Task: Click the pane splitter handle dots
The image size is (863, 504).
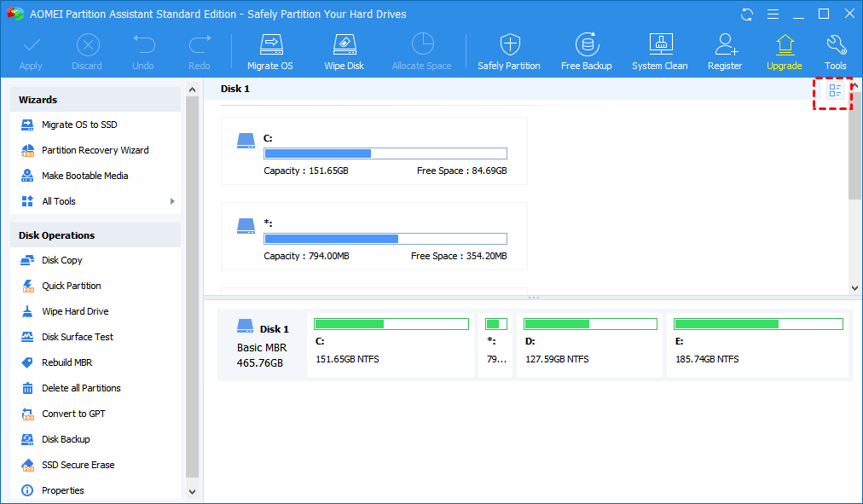Action: click(533, 298)
